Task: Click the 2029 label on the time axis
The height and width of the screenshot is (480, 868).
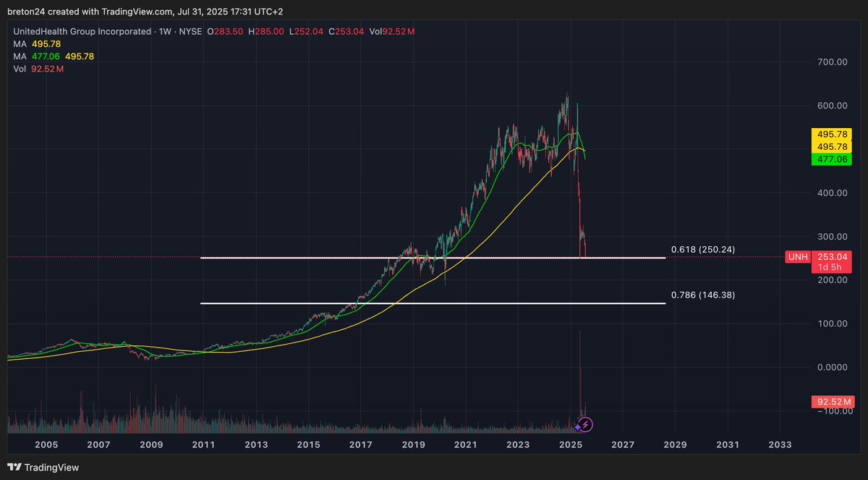Action: coord(675,445)
